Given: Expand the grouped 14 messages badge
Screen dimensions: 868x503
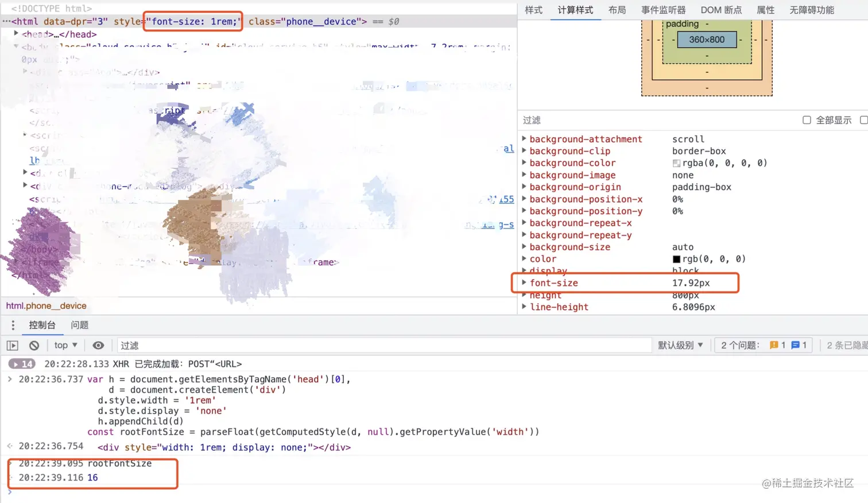Looking at the screenshot, I should point(22,364).
